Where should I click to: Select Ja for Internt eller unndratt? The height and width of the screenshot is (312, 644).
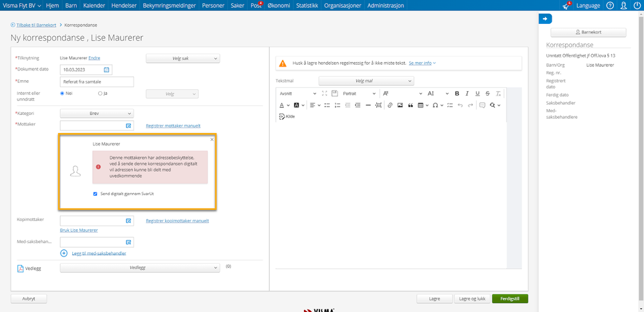(100, 93)
